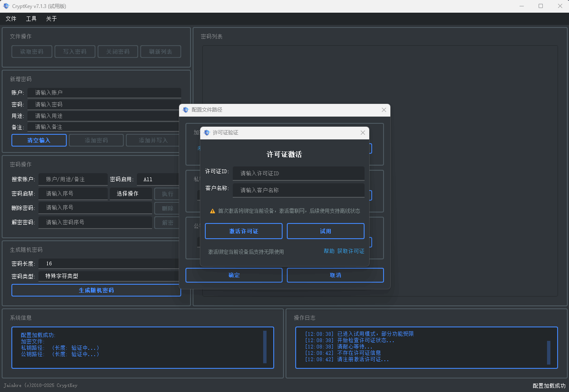The image size is (569, 392).
Task: Click the 添加并写入 button
Action: click(x=153, y=140)
